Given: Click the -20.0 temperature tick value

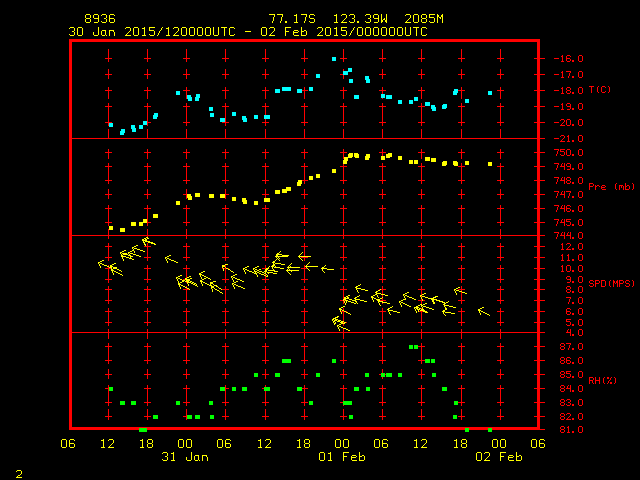Looking at the screenshot, I should coord(568,123).
